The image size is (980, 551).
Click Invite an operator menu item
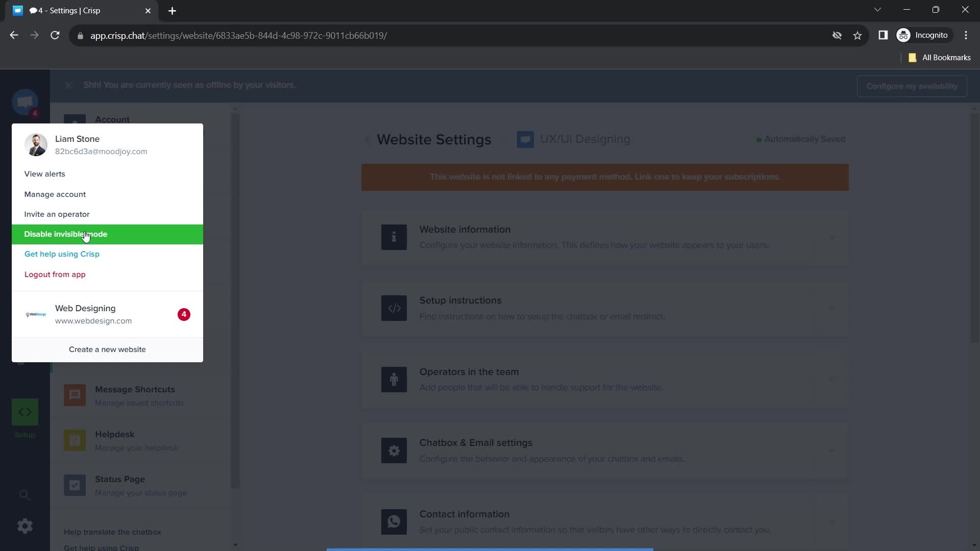pos(57,215)
